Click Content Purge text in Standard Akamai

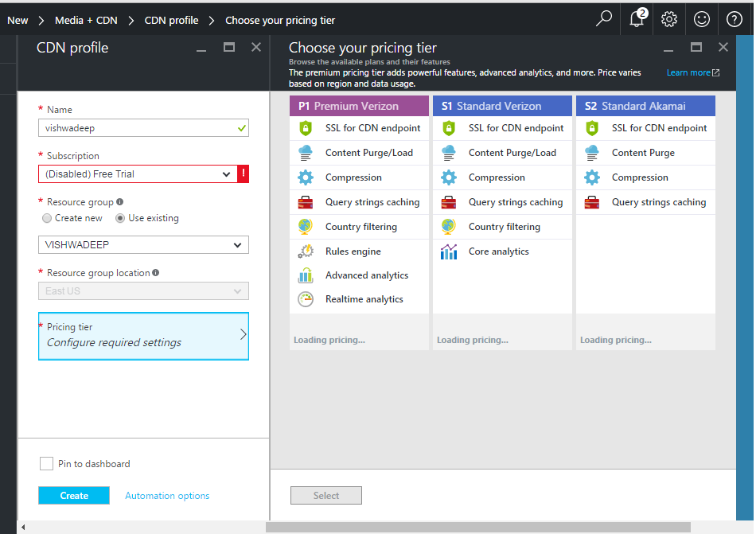643,153
